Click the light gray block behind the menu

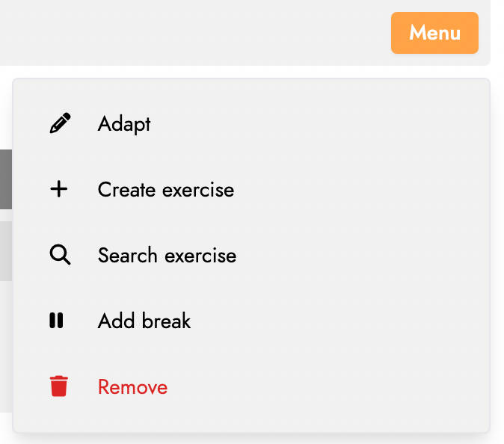point(6,251)
